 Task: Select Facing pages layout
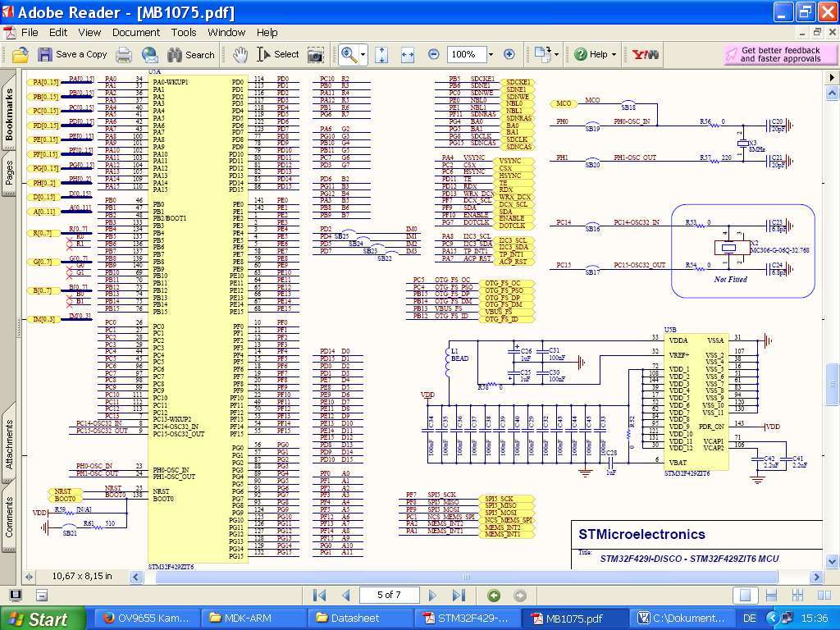point(824,596)
